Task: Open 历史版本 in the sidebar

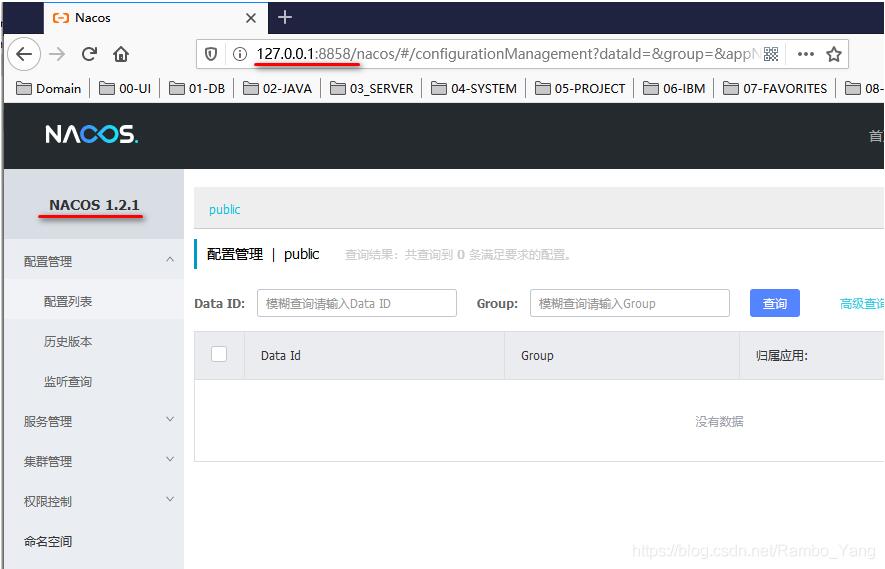Action: [68, 341]
